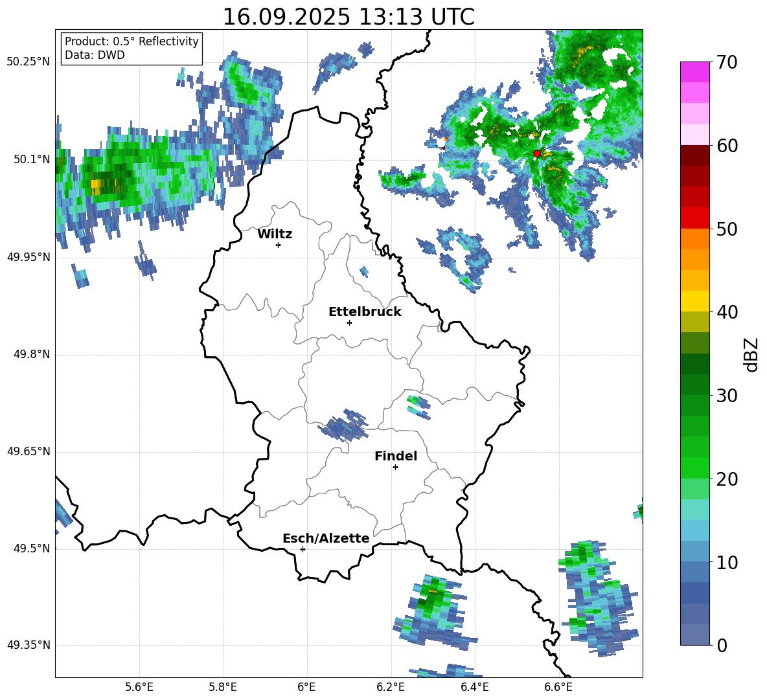Click the 6.6°E longitude label

[558, 687]
